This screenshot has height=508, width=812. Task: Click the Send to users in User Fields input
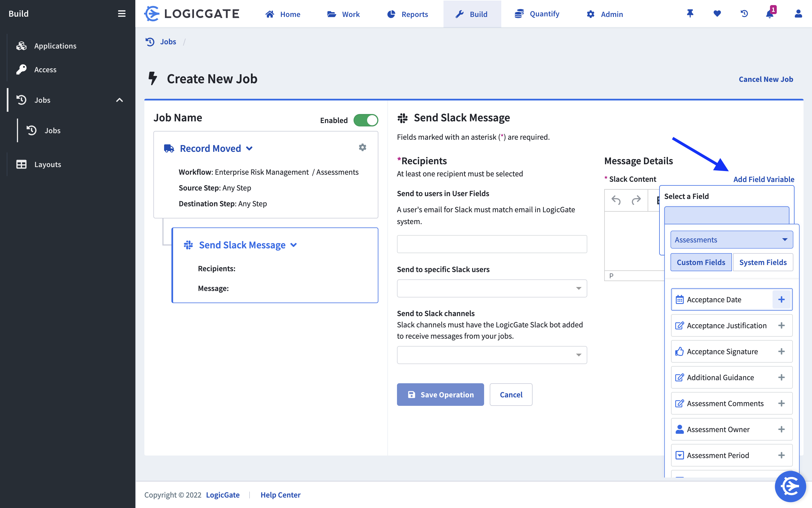pos(492,244)
